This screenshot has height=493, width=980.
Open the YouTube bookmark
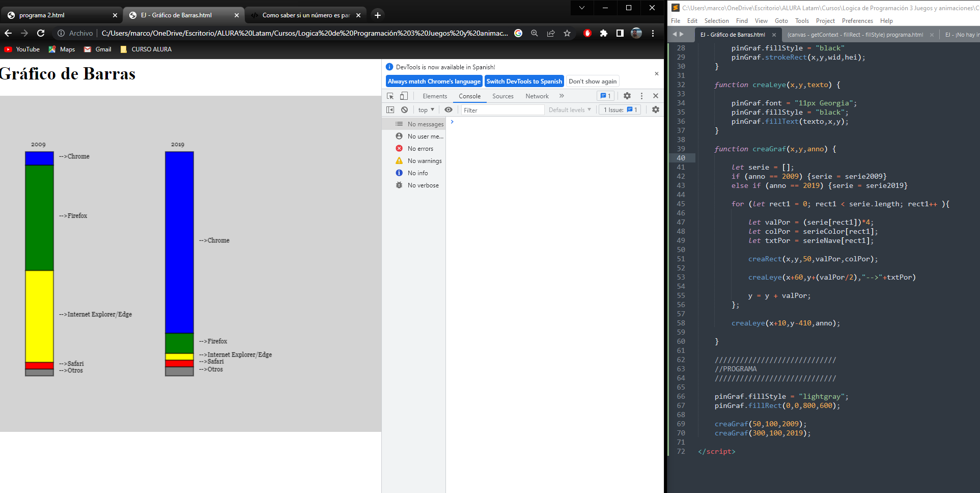click(22, 49)
